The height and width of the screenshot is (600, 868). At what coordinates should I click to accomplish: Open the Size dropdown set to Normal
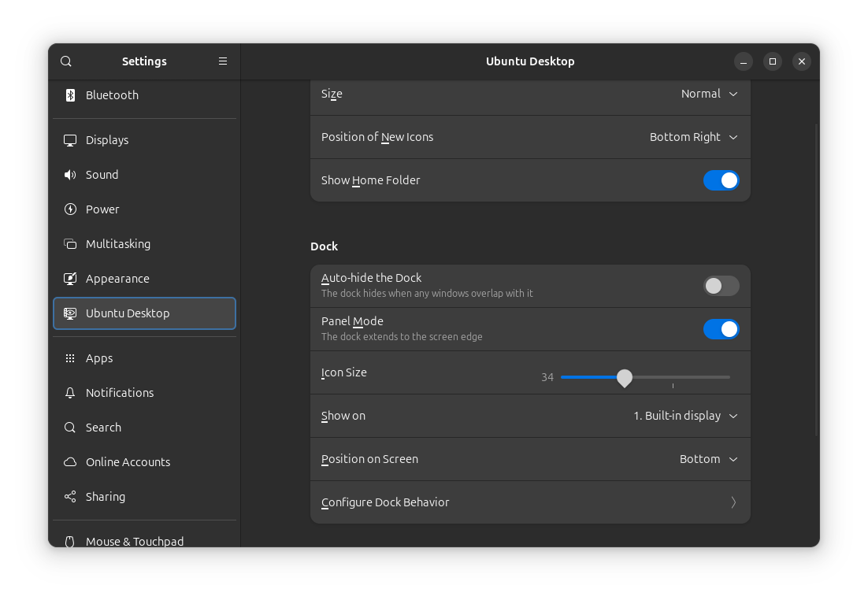click(709, 94)
